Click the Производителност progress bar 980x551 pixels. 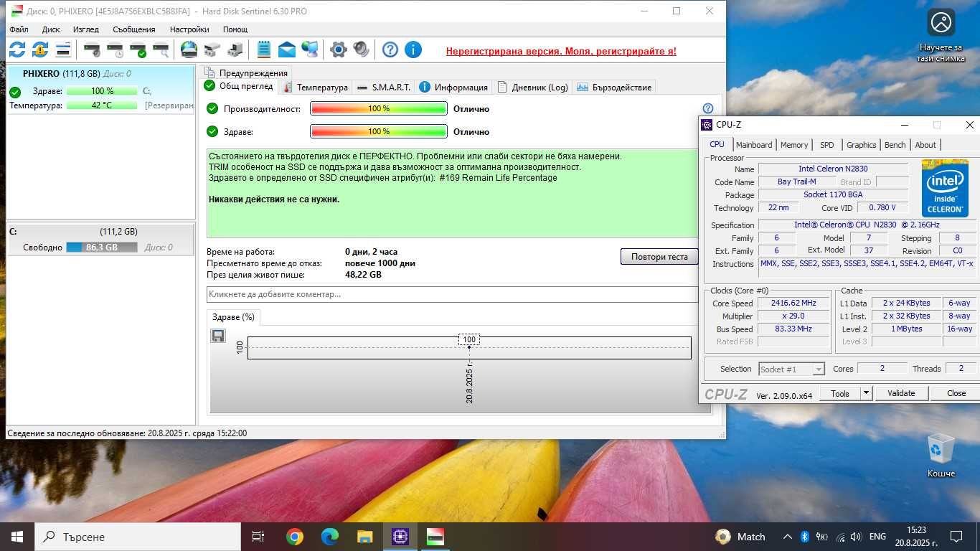tap(379, 108)
